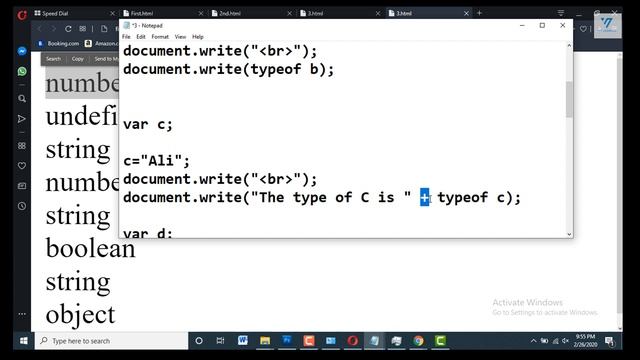Screen dimensions: 640x360
Task: Close the Speed Dial tab
Action: coord(112,13)
